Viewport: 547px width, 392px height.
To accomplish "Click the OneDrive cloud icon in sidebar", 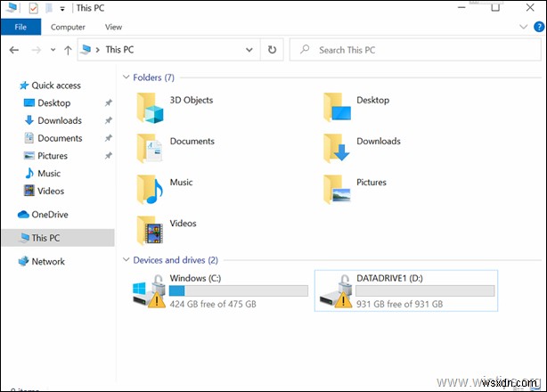I will 23,215.
